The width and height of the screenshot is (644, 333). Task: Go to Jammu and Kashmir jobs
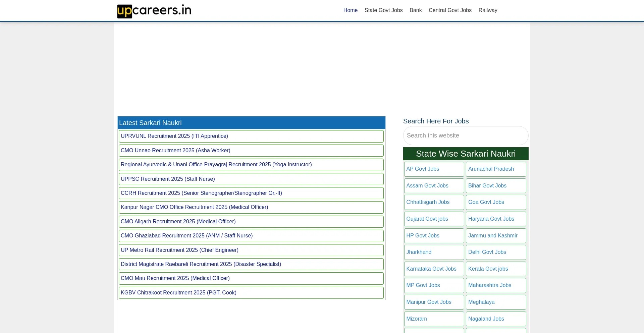click(496, 236)
